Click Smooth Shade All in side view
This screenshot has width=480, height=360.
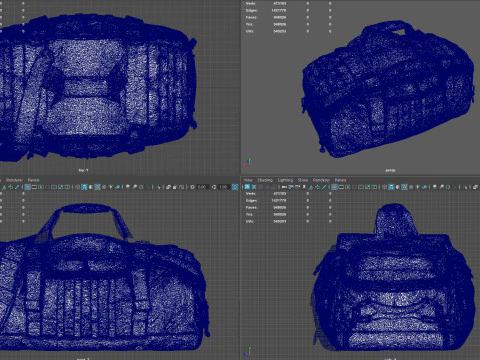[391, 187]
